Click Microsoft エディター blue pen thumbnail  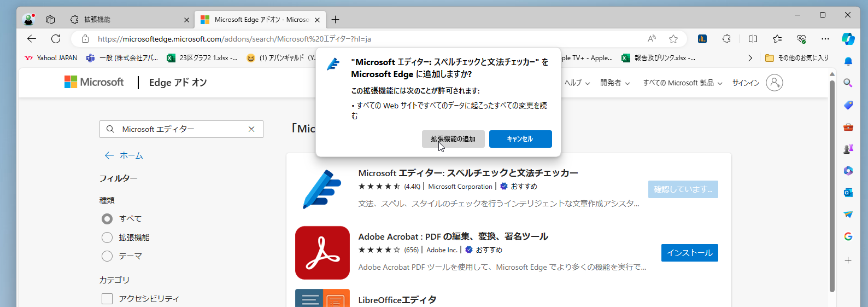point(322,189)
